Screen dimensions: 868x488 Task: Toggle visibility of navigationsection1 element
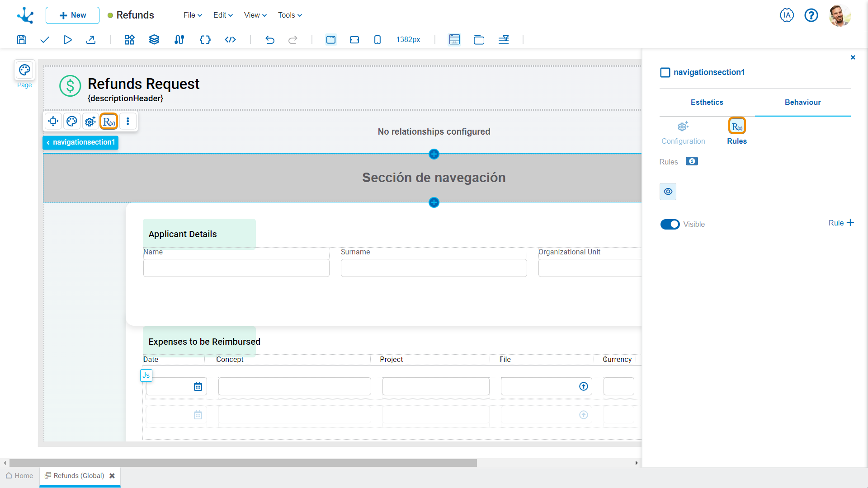(x=670, y=224)
